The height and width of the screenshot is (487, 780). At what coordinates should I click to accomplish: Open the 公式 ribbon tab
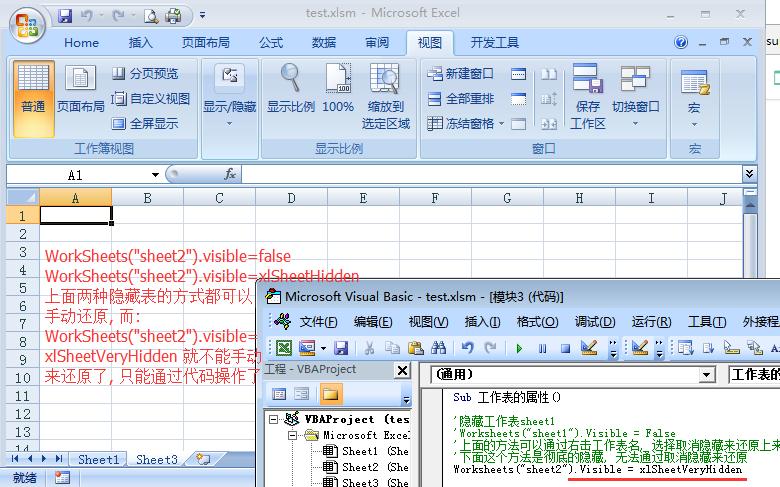point(271,43)
